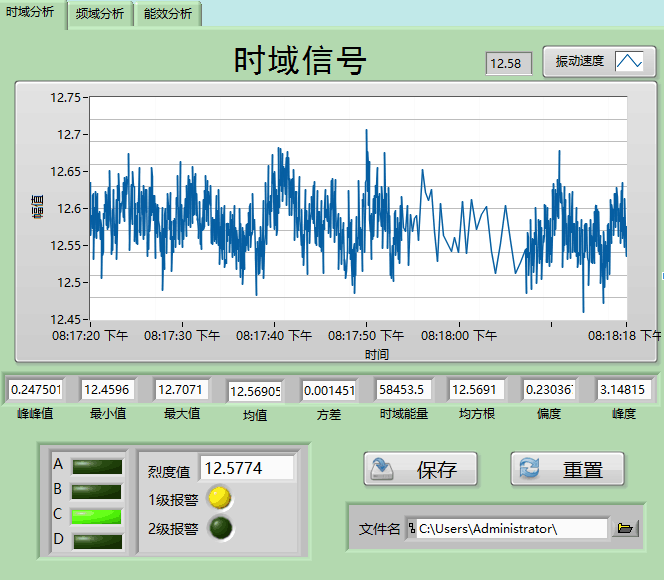
Task: Click the 均方根 value 12.5691
Action: click(476, 389)
